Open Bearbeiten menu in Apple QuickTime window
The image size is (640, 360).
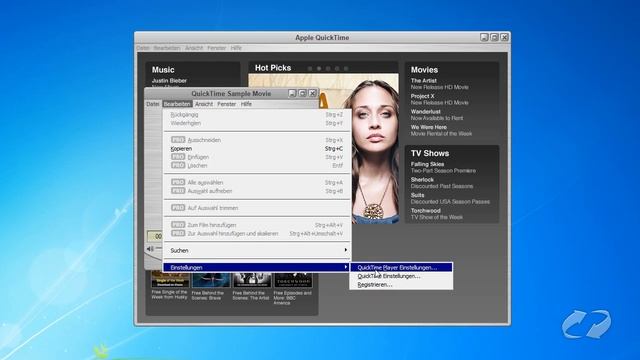click(167, 48)
